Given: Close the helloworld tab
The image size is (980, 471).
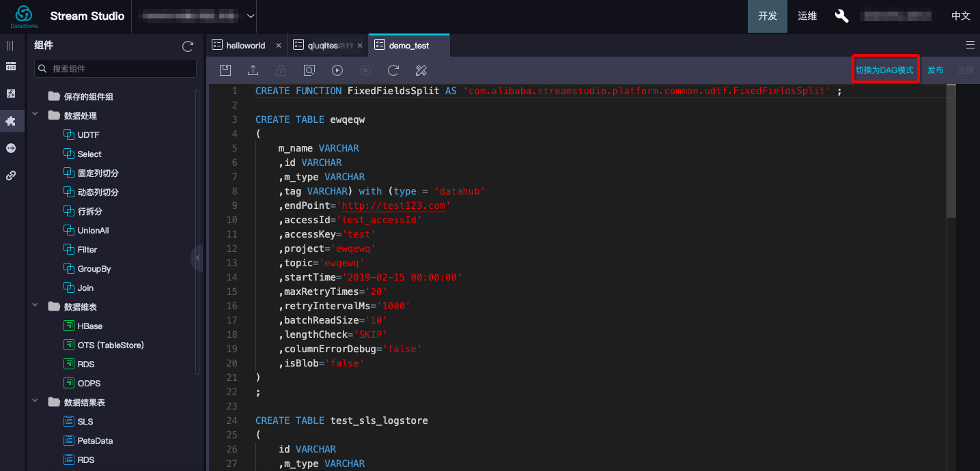Looking at the screenshot, I should 279,46.
